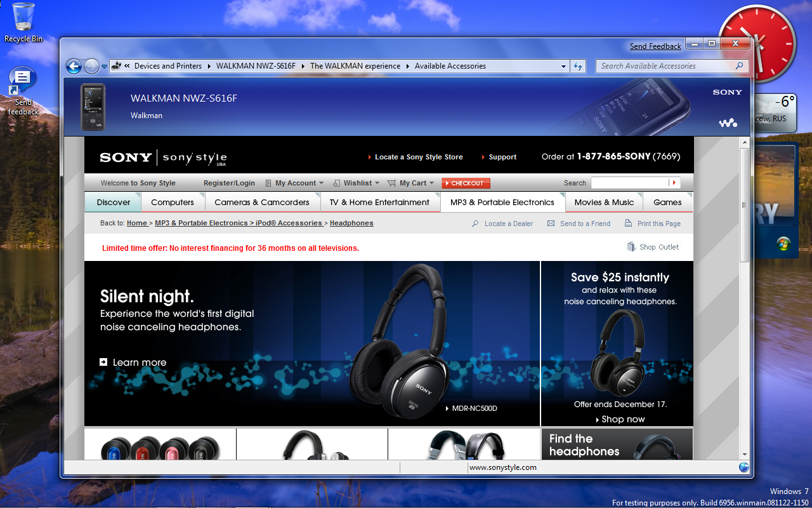Open the Computers tab
The height and width of the screenshot is (508, 812).
pos(173,202)
